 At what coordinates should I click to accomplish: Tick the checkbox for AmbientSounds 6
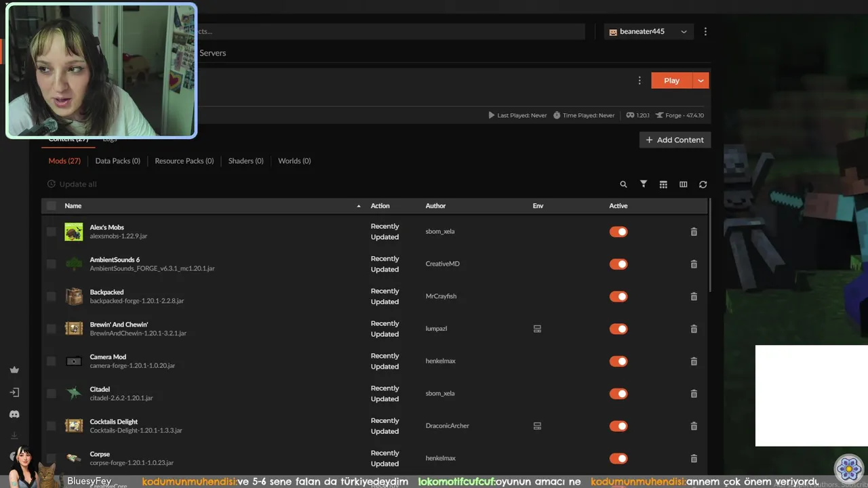point(51,264)
